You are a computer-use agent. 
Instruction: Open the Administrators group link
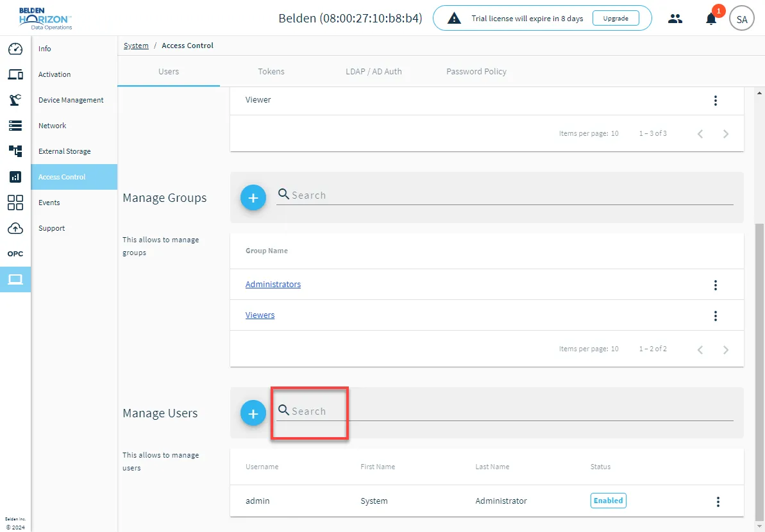coord(273,285)
